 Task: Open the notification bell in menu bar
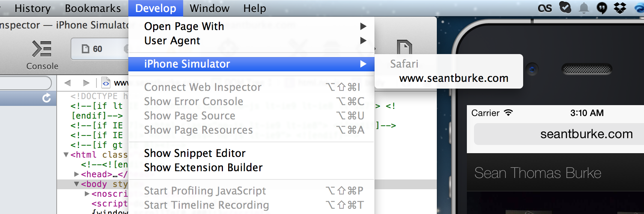tap(584, 8)
